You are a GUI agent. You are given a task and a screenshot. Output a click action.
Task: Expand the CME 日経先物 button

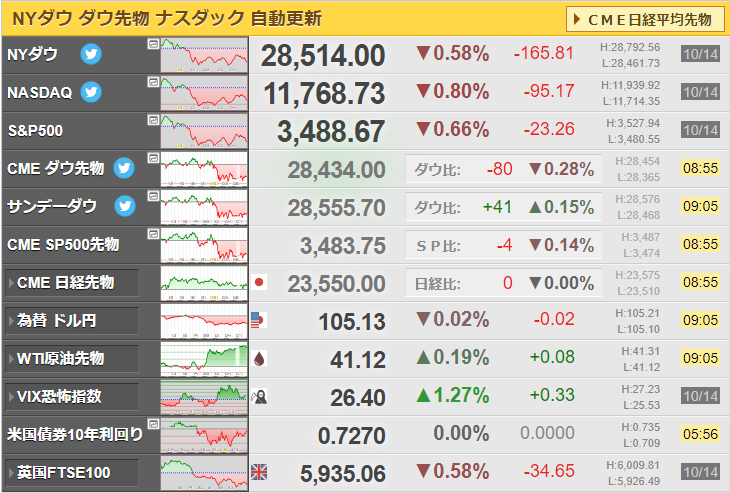[72, 283]
